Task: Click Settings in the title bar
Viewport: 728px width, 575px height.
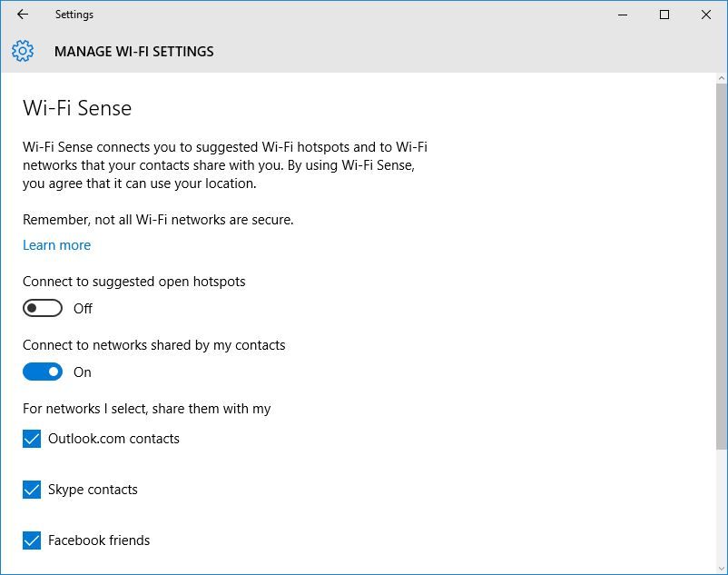Action: [74, 15]
